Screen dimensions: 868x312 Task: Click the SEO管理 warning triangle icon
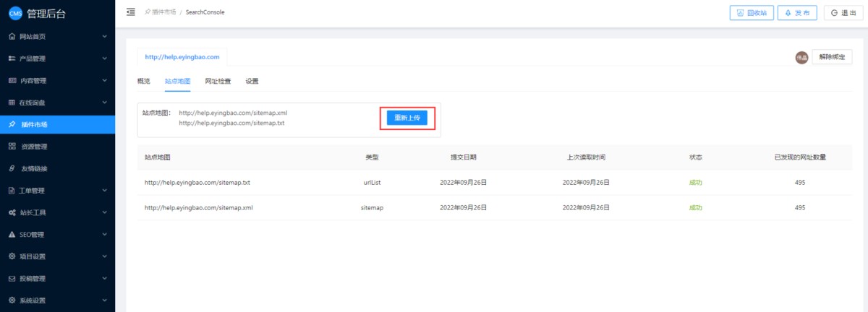(12, 235)
